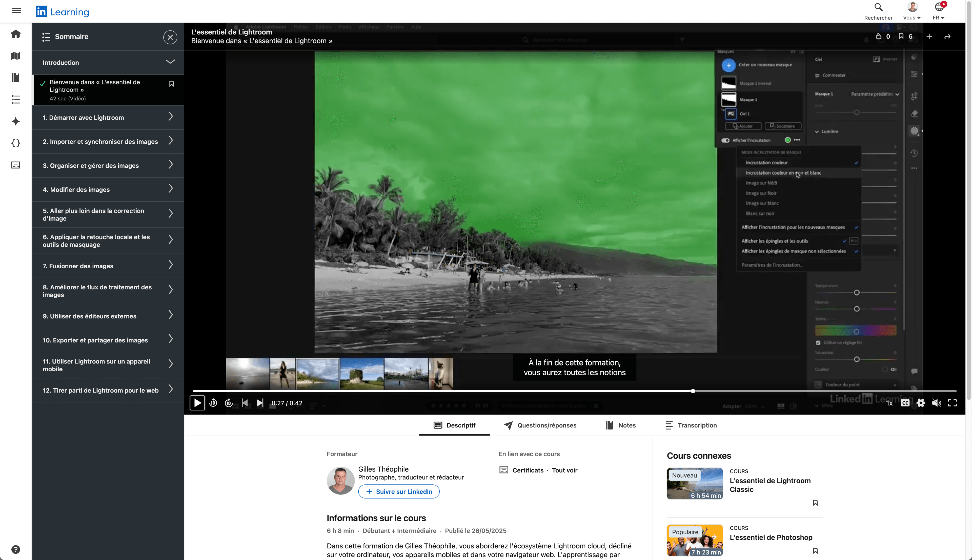This screenshot has height=560, width=972.
Task: Open the Vous profile dropdown
Action: coord(912,11)
